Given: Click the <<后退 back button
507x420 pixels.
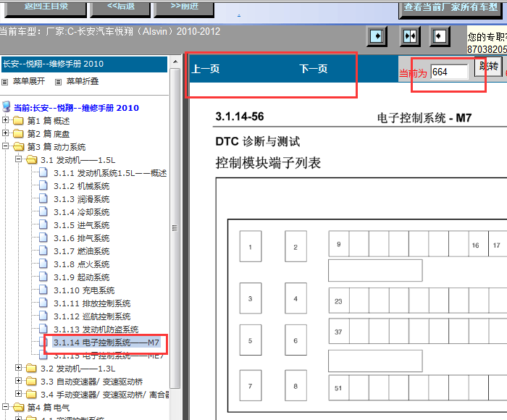Looking at the screenshot, I should click(x=120, y=8).
